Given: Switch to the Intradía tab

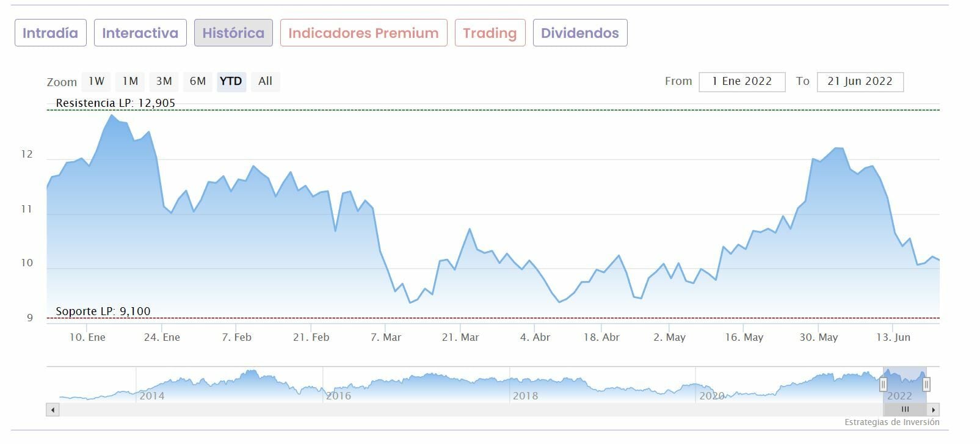Looking at the screenshot, I should coord(51,33).
